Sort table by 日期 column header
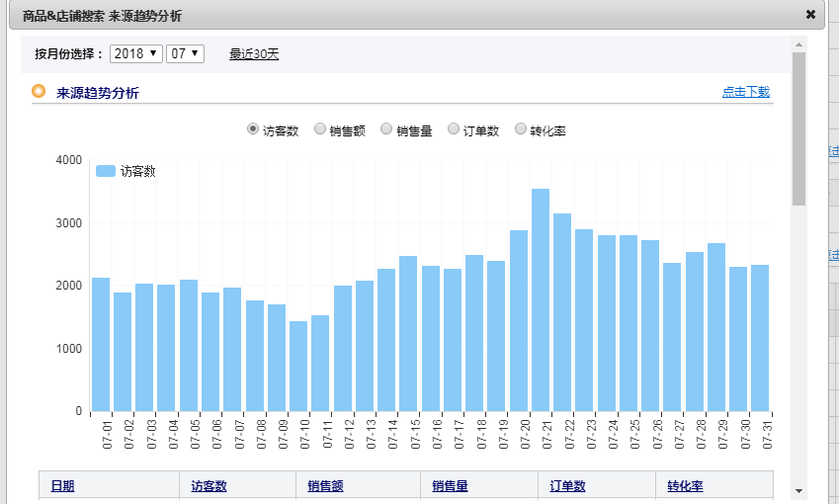Image resolution: width=839 pixels, height=504 pixels. [x=62, y=486]
